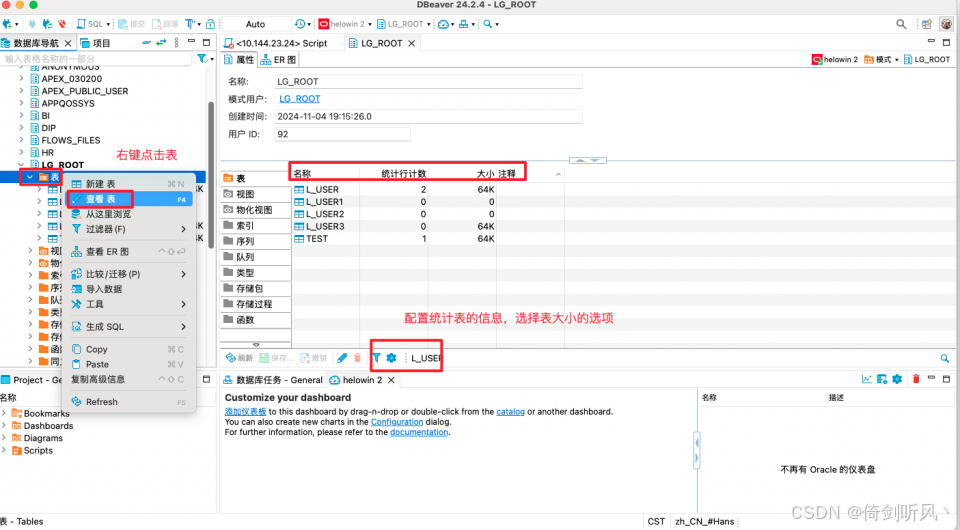
Task: Close the 数据库导航 panel tab
Action: [68, 43]
